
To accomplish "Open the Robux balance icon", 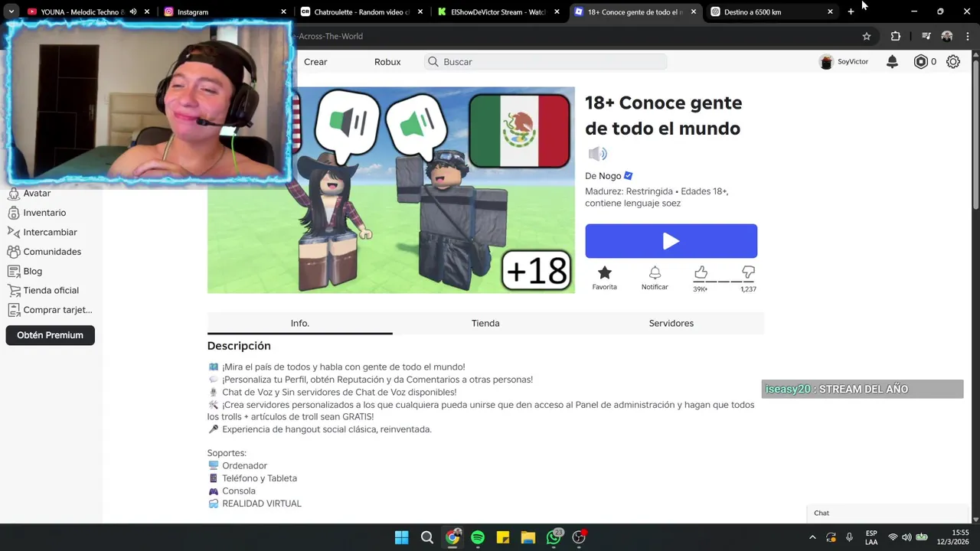I will click(920, 62).
